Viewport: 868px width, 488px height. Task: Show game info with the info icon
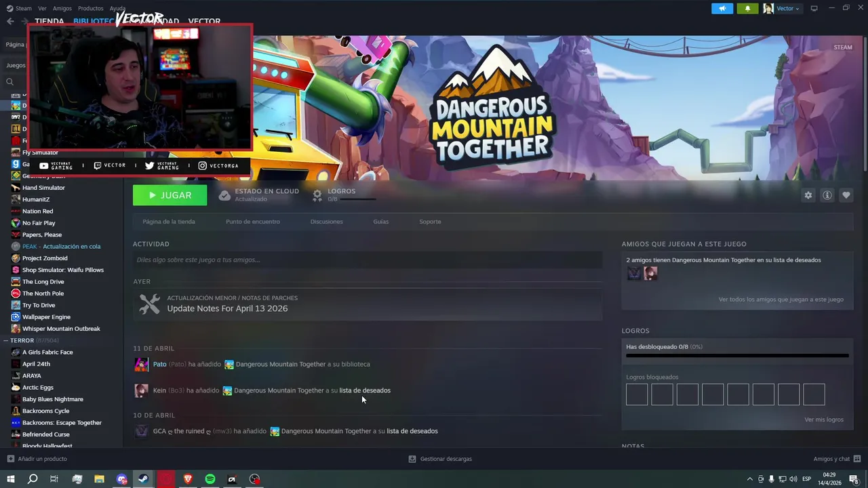827,195
